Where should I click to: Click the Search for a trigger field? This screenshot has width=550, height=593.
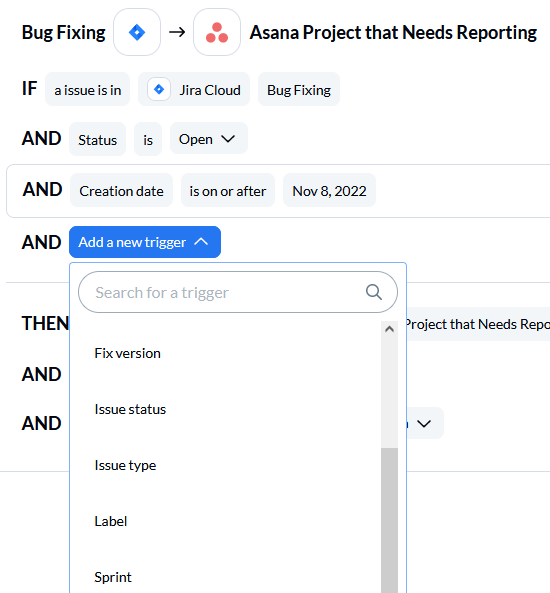pos(238,292)
